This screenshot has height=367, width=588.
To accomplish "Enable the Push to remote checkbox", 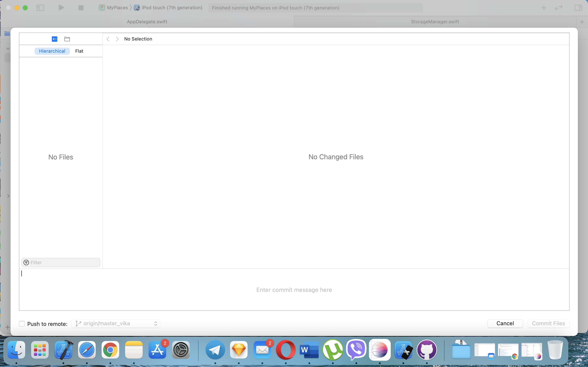I will point(22,324).
